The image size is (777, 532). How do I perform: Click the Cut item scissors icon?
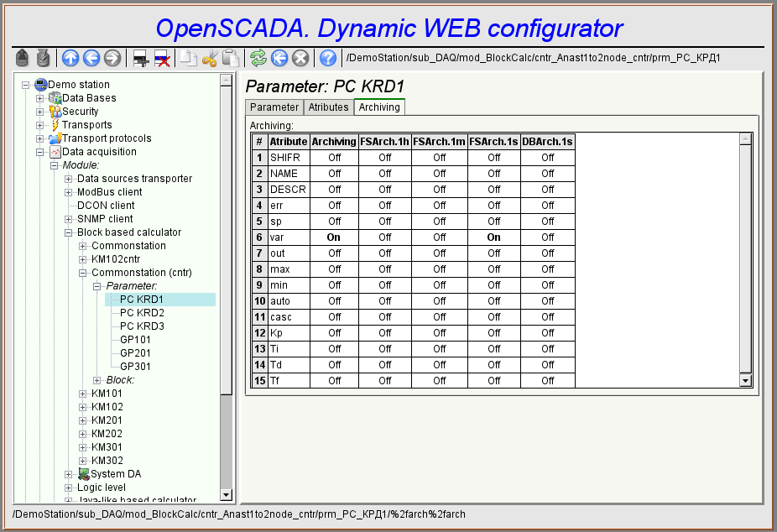[x=210, y=58]
